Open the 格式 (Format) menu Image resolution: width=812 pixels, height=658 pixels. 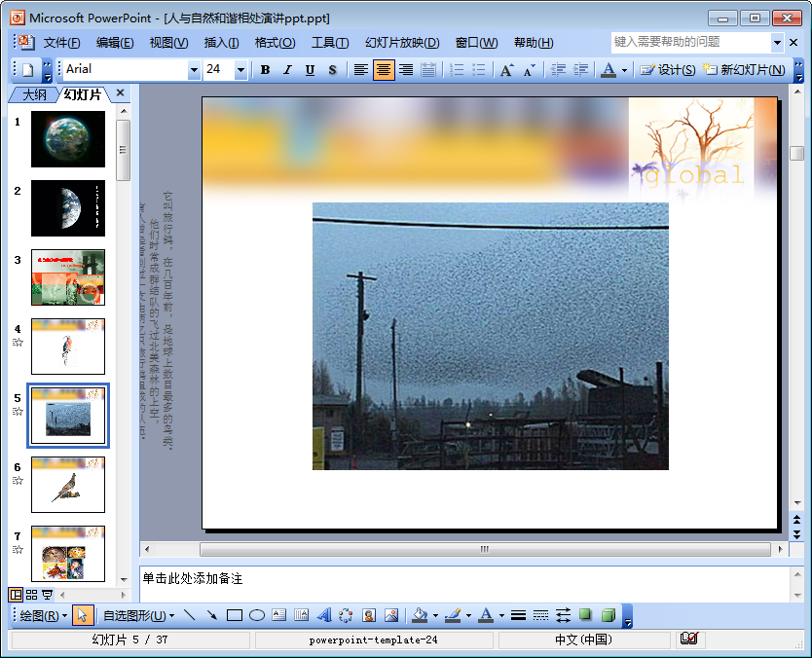click(x=275, y=43)
